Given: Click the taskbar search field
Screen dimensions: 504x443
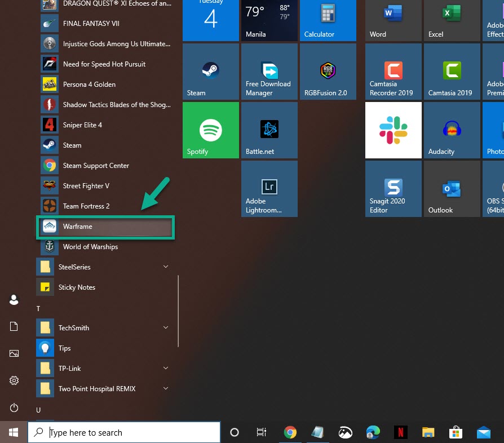Looking at the screenshot, I should (x=124, y=432).
